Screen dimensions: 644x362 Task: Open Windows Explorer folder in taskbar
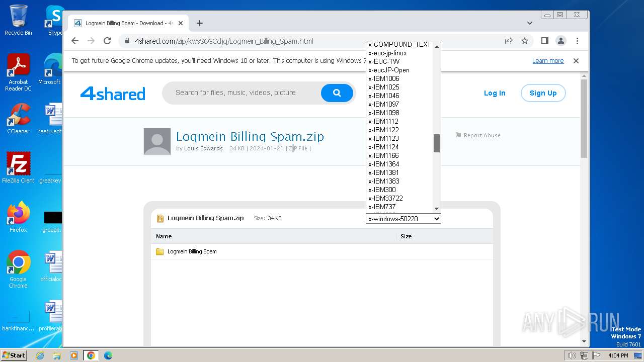57,355
